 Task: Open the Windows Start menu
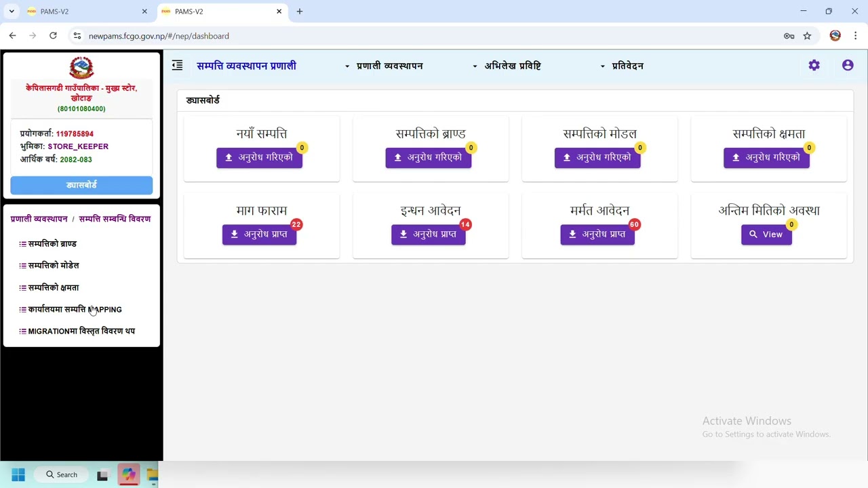[x=18, y=475]
